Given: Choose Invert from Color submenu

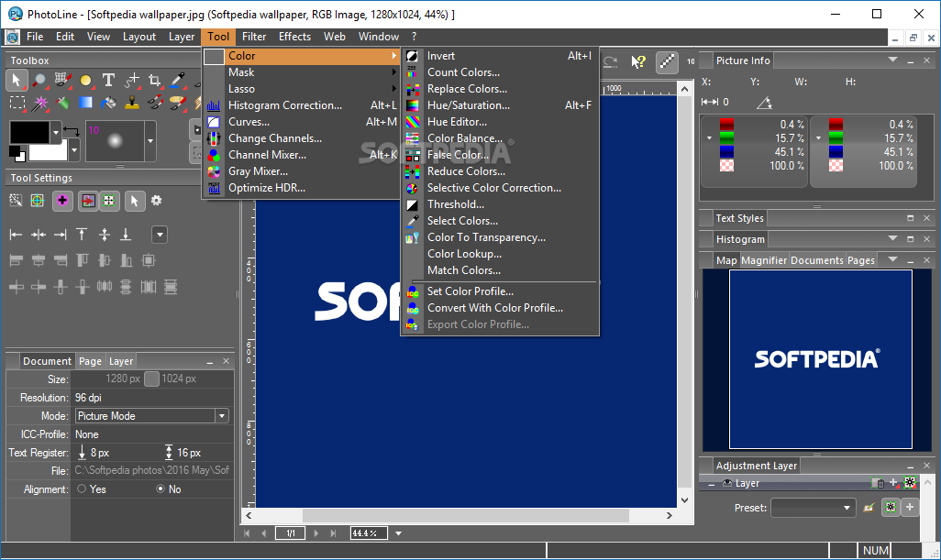Looking at the screenshot, I should point(499,56).
